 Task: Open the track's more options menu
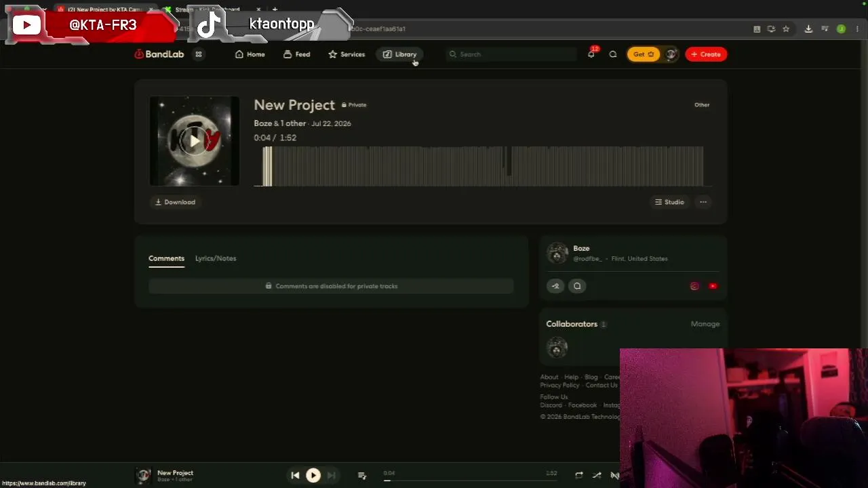coord(703,202)
